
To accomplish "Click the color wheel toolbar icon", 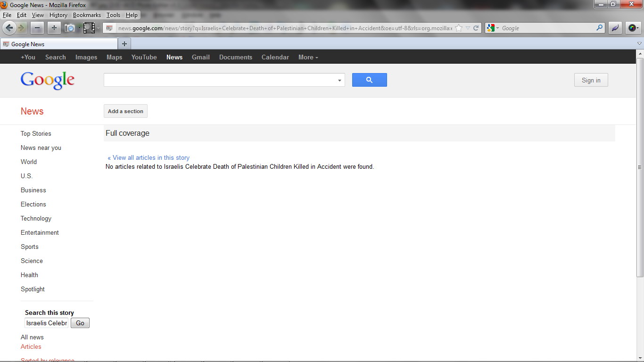I will [x=634, y=28].
